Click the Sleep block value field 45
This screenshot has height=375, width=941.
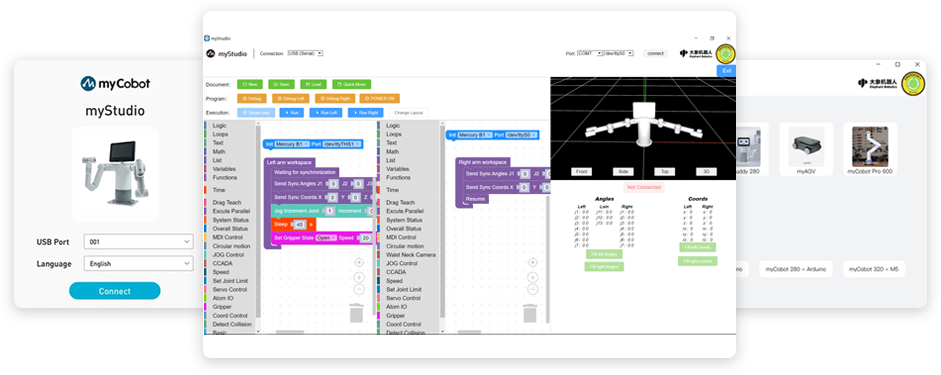point(300,224)
